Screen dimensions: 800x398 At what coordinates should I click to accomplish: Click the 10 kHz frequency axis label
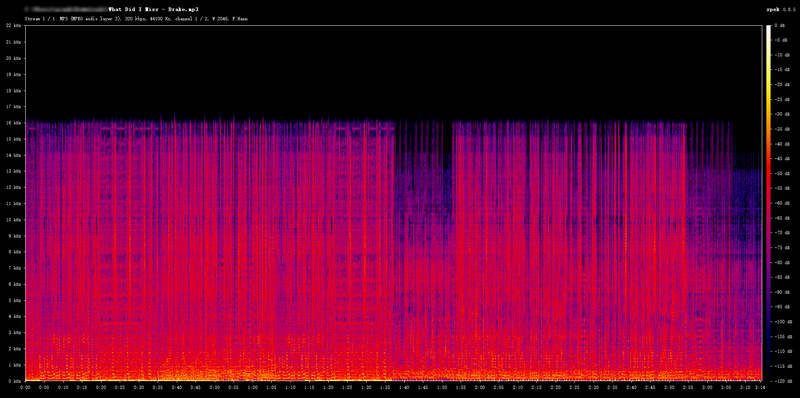[13, 220]
